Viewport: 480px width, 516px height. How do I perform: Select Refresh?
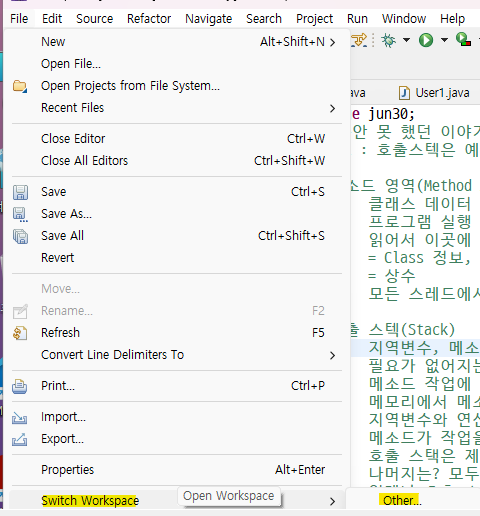[177, 333]
